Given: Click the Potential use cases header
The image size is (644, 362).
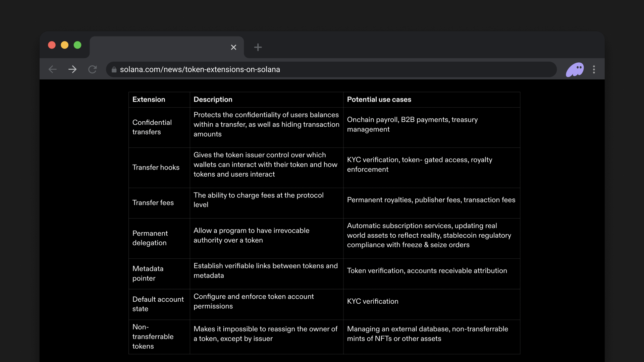Looking at the screenshot, I should 379,100.
